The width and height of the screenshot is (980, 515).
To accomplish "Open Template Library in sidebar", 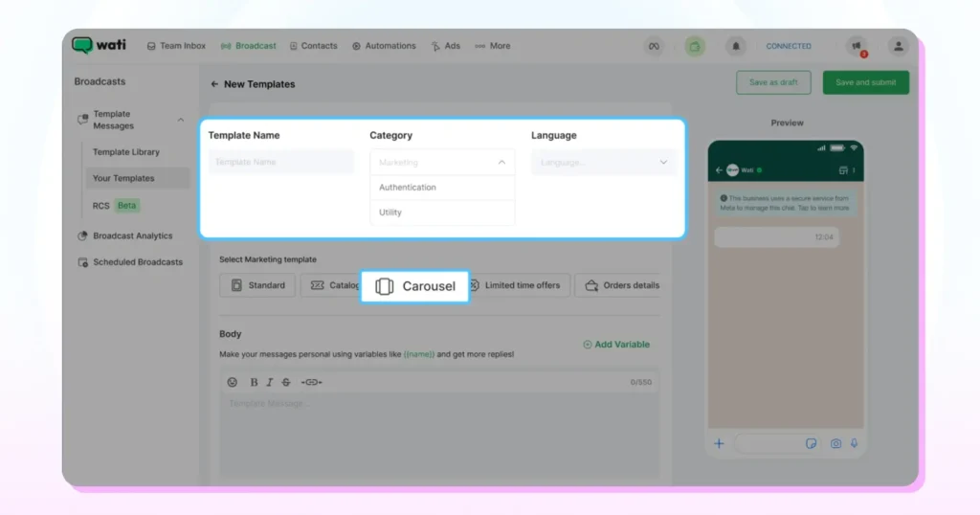I will 126,152.
